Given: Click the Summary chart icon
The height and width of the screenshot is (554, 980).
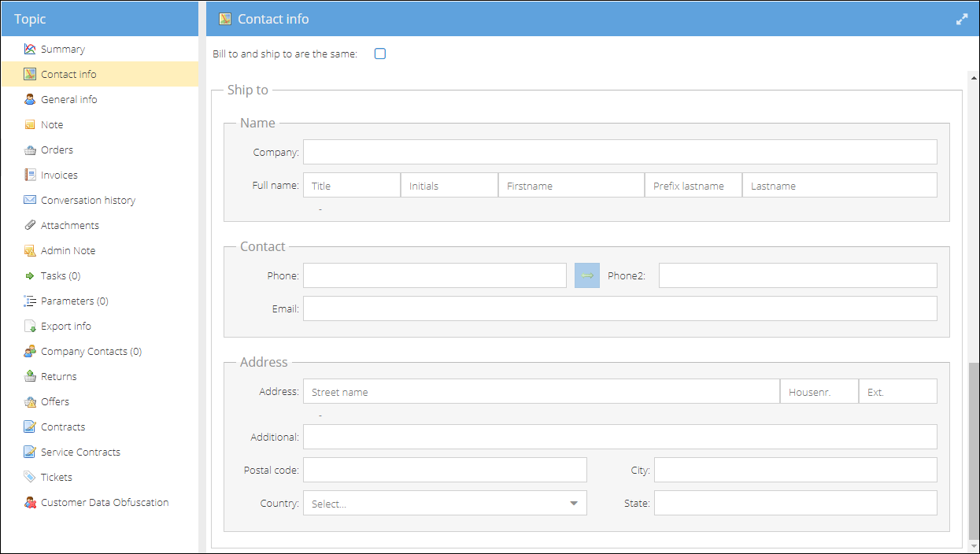Looking at the screenshot, I should tap(30, 49).
